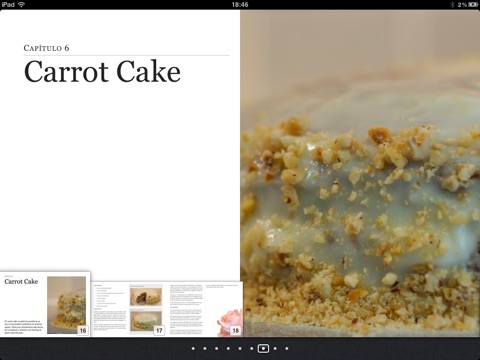Jump to the fourth chapter dot

(228, 348)
